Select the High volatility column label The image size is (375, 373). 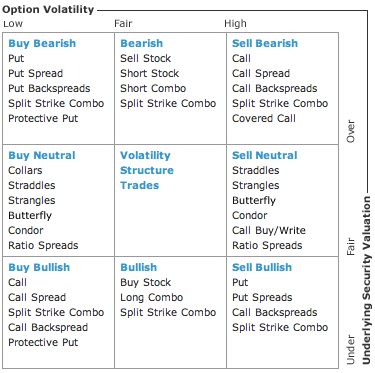pyautogui.click(x=235, y=24)
